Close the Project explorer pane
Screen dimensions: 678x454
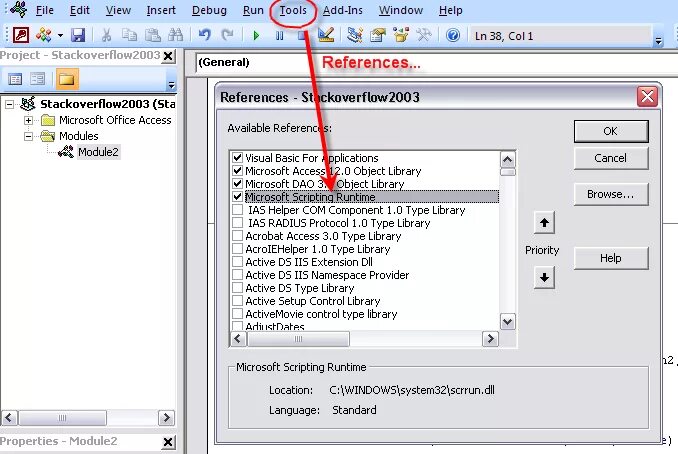click(168, 56)
